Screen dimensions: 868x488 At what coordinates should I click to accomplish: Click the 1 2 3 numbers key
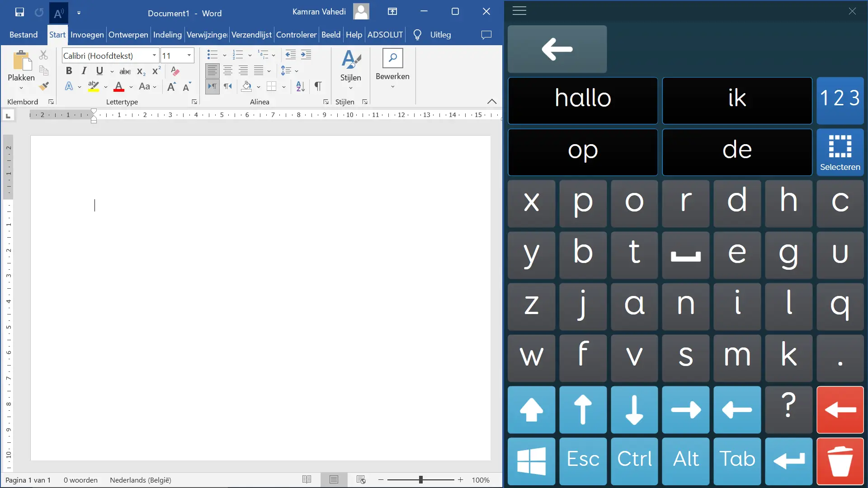[840, 101]
